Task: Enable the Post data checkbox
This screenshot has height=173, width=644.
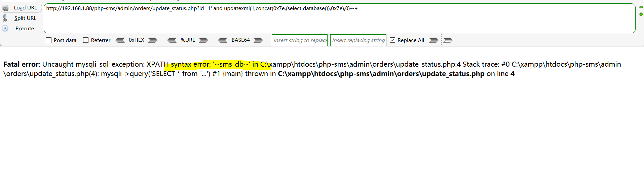Action: [x=48, y=40]
